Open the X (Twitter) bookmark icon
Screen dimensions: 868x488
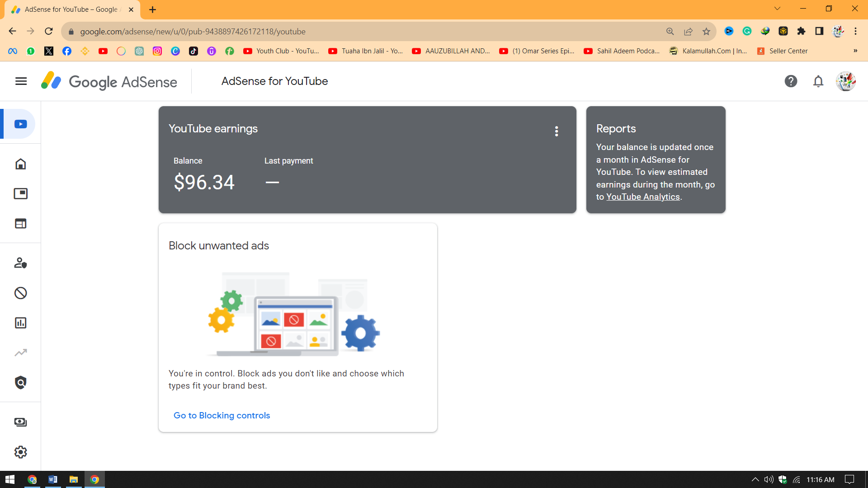pos(49,51)
